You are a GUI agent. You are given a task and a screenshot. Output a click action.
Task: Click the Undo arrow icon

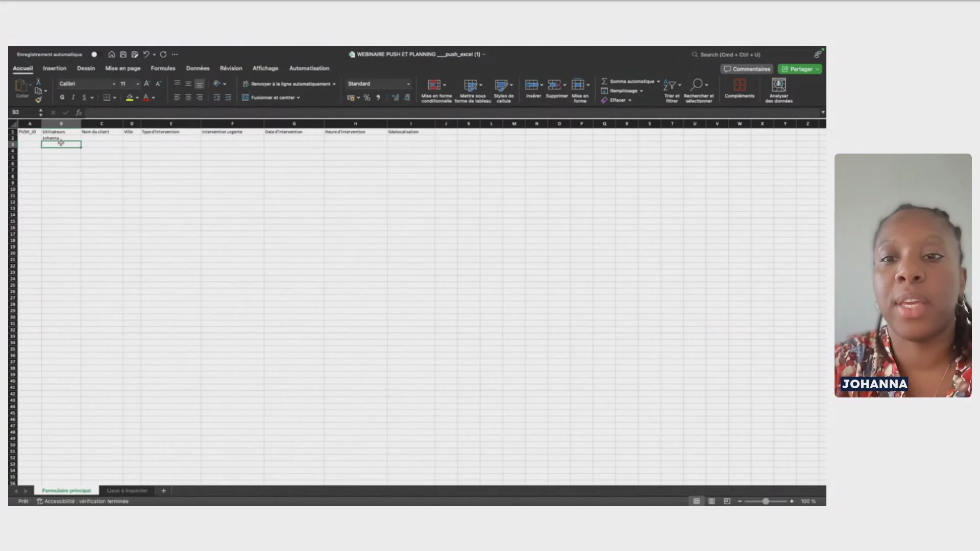tap(146, 55)
